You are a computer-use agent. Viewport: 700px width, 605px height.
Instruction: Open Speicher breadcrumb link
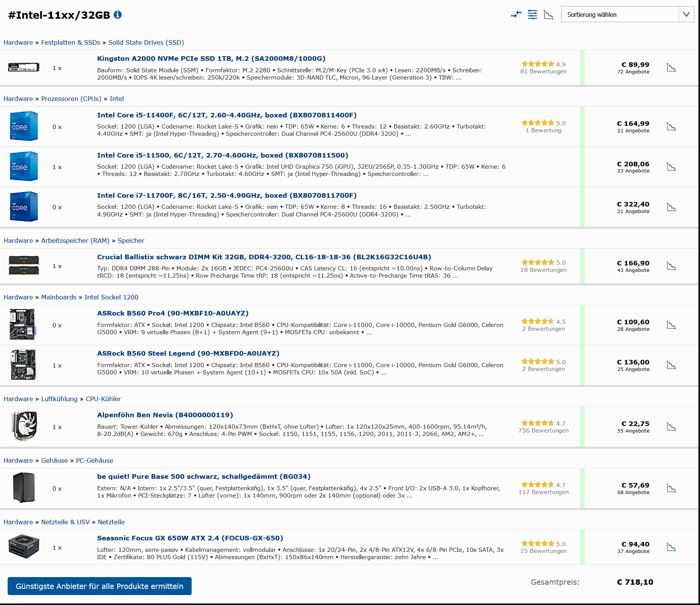coord(131,241)
